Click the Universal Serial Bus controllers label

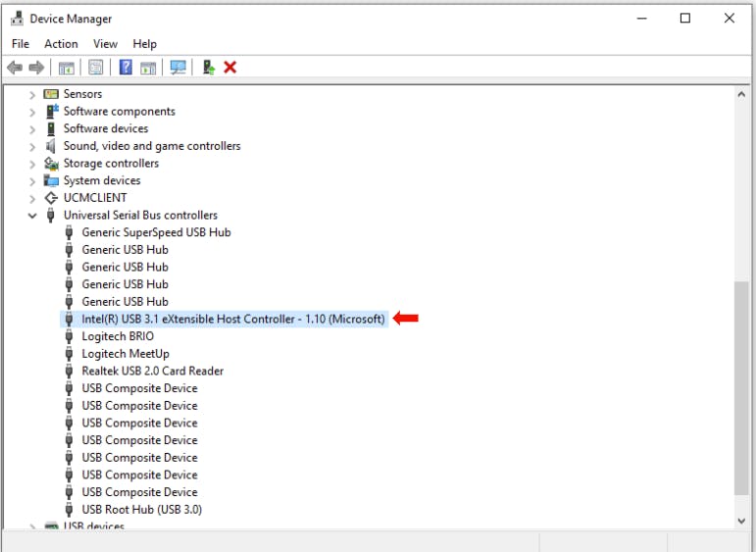[140, 215]
